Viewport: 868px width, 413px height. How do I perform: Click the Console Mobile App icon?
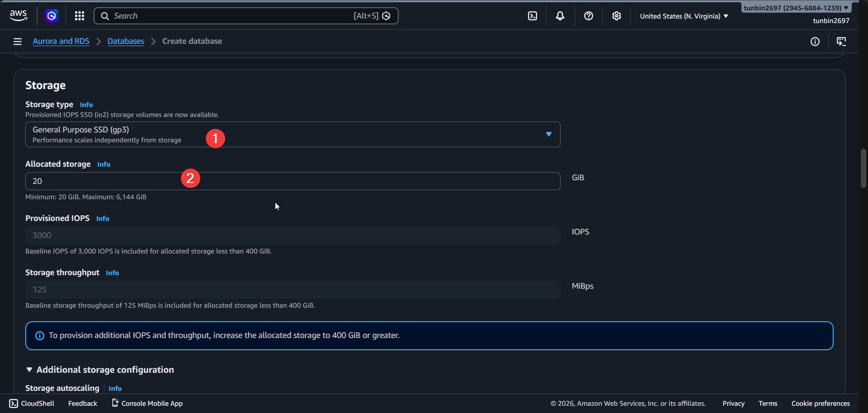point(114,403)
